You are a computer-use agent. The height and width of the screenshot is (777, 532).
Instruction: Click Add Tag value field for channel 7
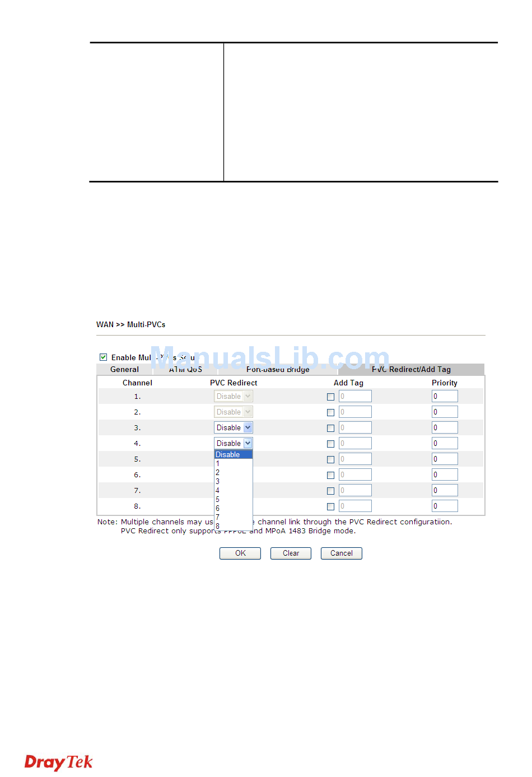[x=355, y=490]
